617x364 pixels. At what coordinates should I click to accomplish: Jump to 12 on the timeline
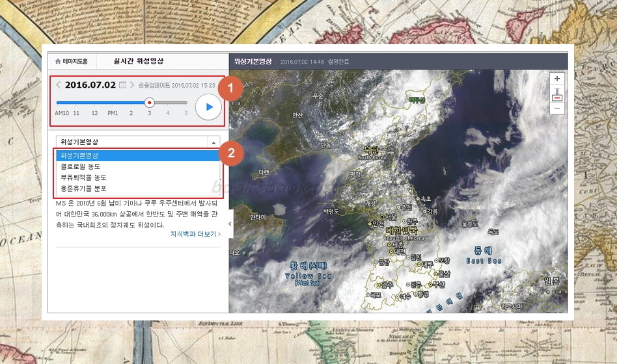(94, 113)
